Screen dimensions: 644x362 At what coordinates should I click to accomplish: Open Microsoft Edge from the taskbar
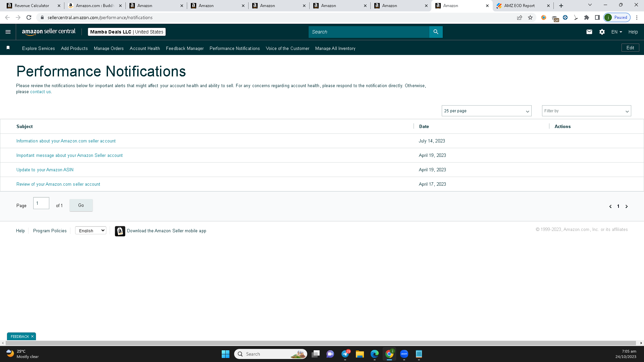coord(375,354)
